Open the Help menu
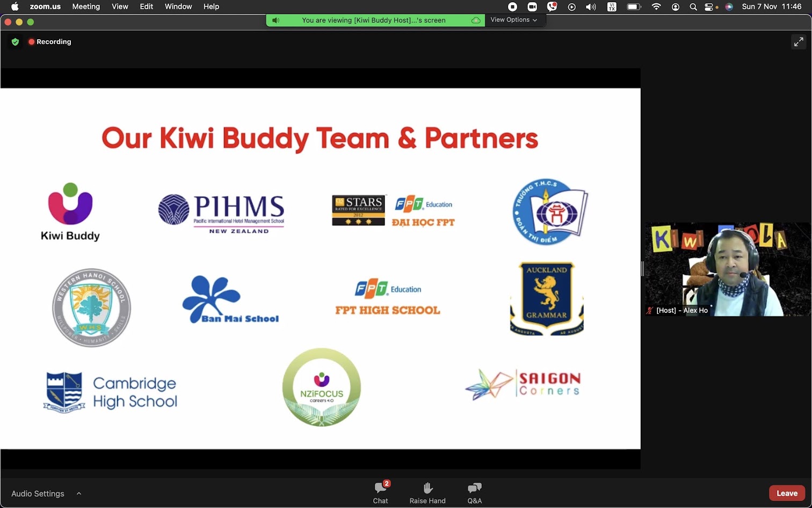The image size is (812, 508). click(211, 6)
